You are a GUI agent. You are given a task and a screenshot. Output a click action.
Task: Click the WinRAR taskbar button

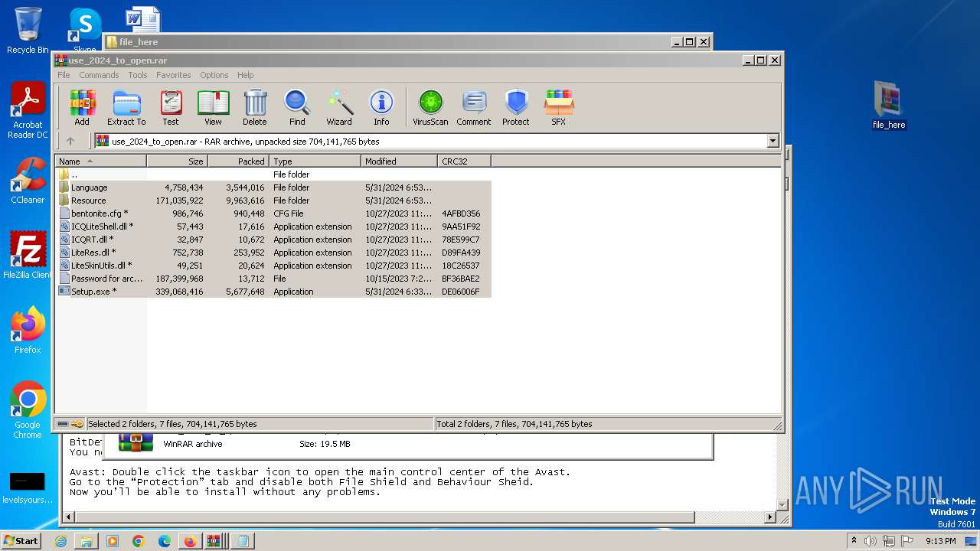[x=214, y=541]
